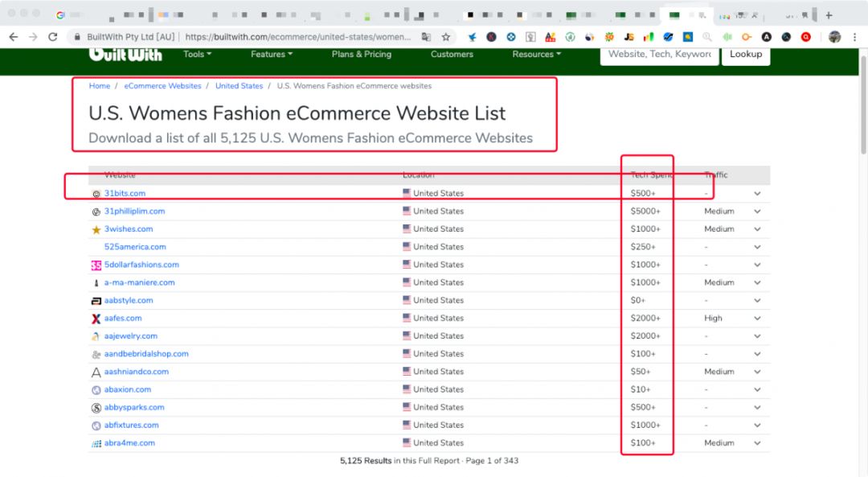
Task: Expand the 3wishes.com row chevron
Action: [x=757, y=228]
